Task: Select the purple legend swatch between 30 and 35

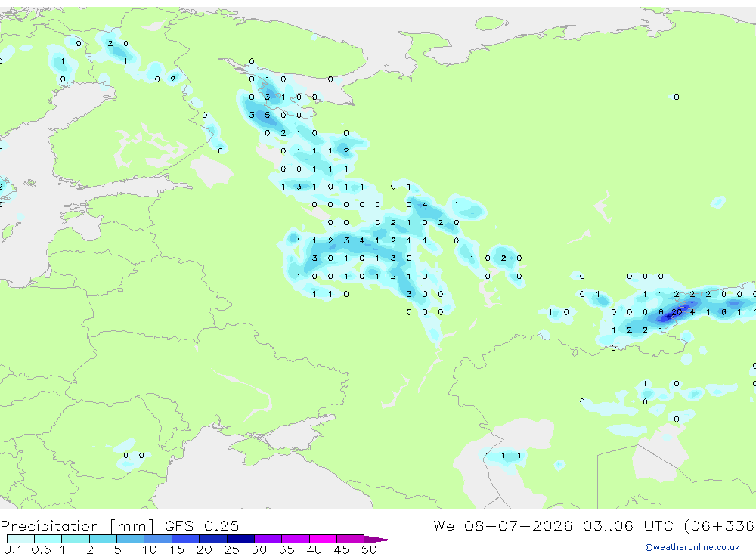Action: click(268, 539)
